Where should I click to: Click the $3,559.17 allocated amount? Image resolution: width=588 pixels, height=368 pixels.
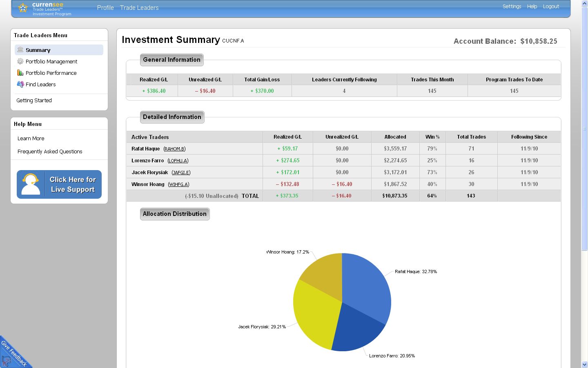tap(395, 149)
